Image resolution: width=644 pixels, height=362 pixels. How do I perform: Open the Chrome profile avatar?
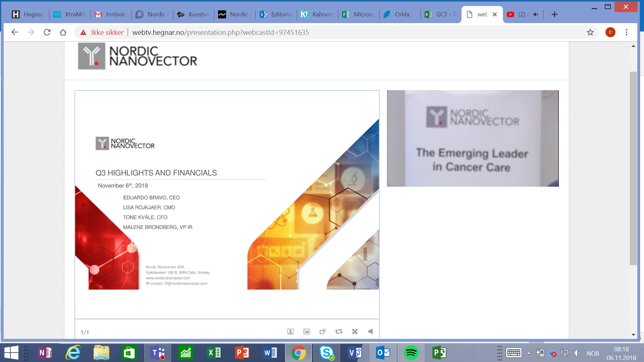[x=610, y=32]
